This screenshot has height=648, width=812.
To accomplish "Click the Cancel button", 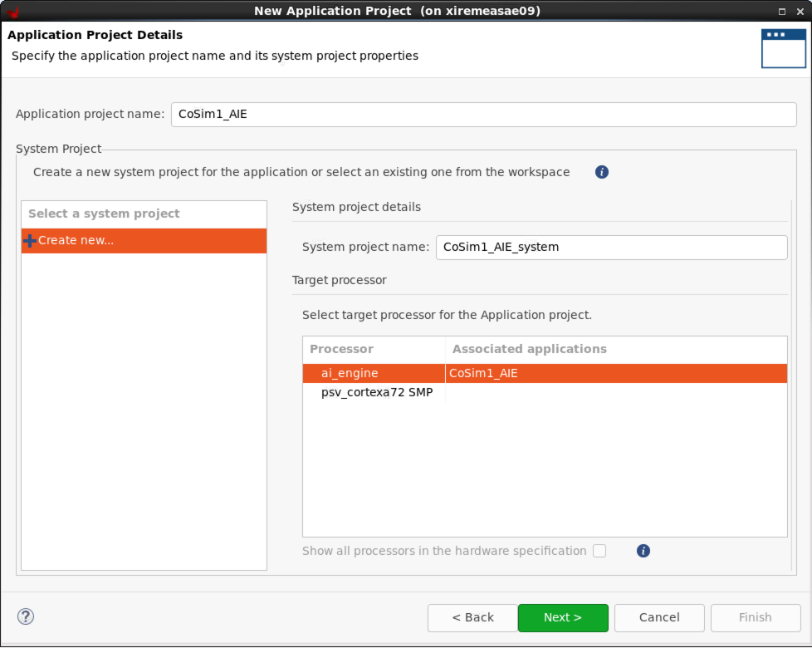I will pos(659,617).
